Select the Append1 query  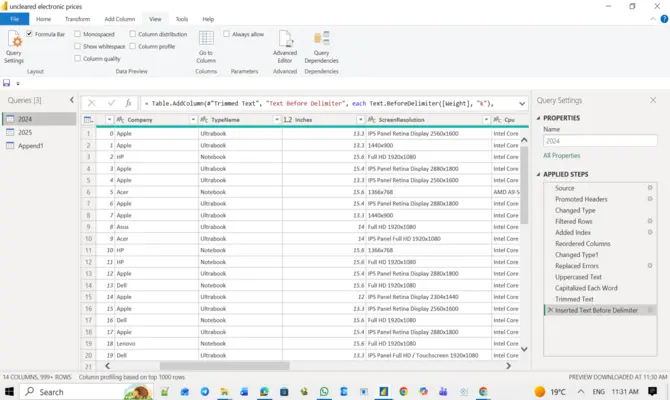(39, 146)
